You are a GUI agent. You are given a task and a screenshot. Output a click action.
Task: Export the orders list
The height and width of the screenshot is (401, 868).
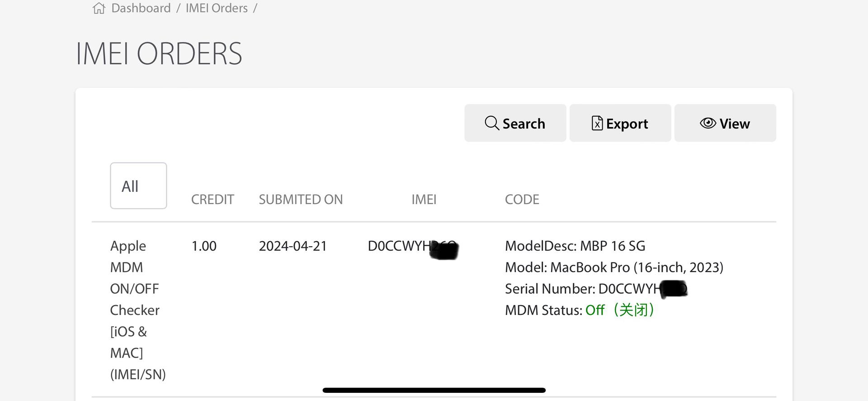coord(620,123)
